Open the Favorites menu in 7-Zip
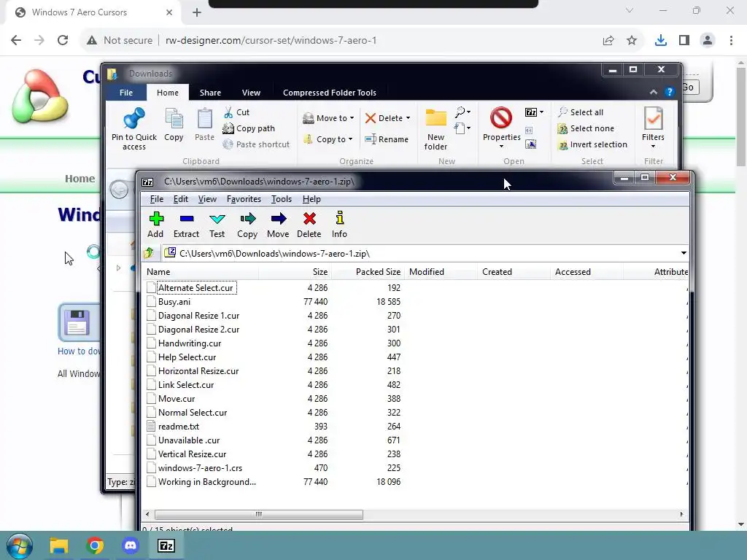 pyautogui.click(x=244, y=199)
